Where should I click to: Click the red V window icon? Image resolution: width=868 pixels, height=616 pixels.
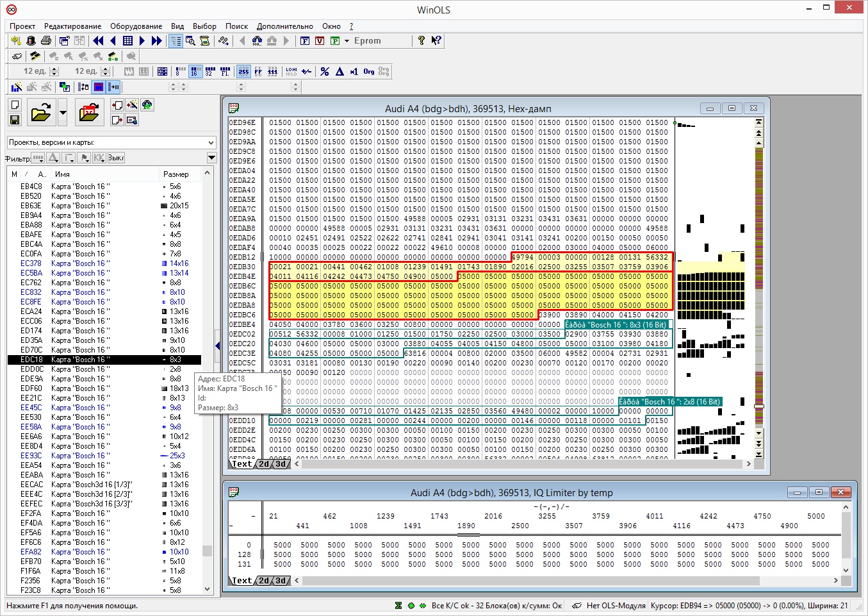click(320, 40)
